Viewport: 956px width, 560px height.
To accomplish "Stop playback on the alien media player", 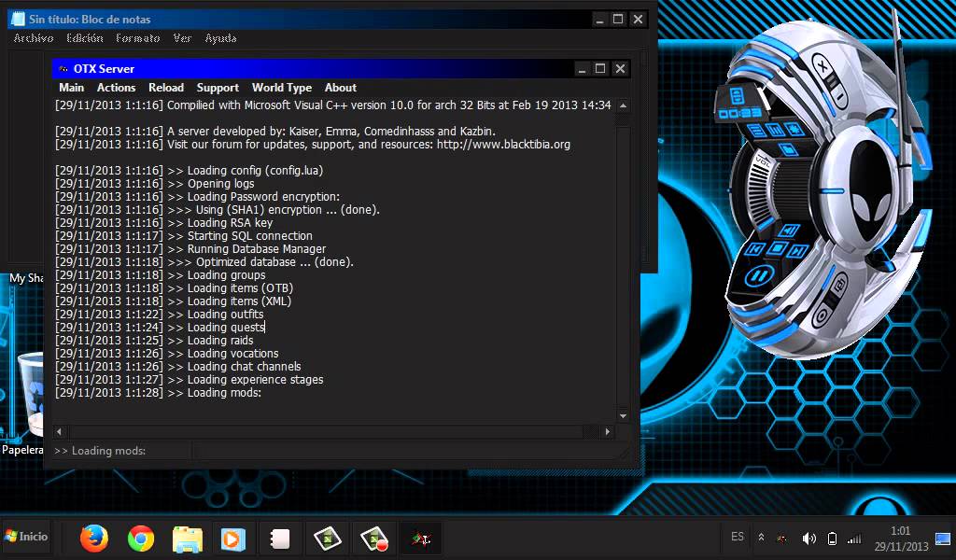I will 778,248.
